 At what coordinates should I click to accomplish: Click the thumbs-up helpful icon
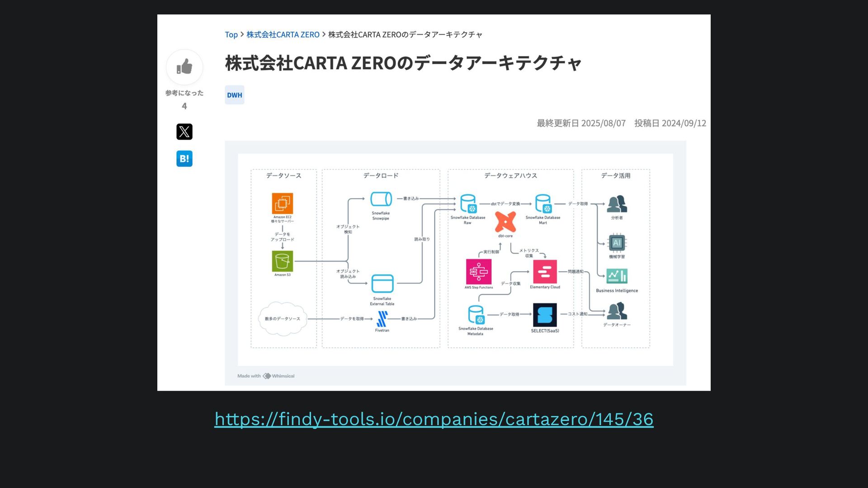[x=184, y=67]
